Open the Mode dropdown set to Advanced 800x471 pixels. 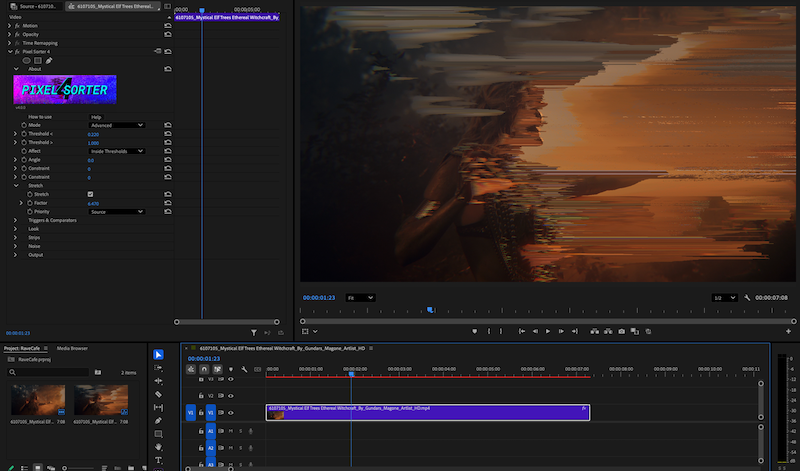pos(116,125)
